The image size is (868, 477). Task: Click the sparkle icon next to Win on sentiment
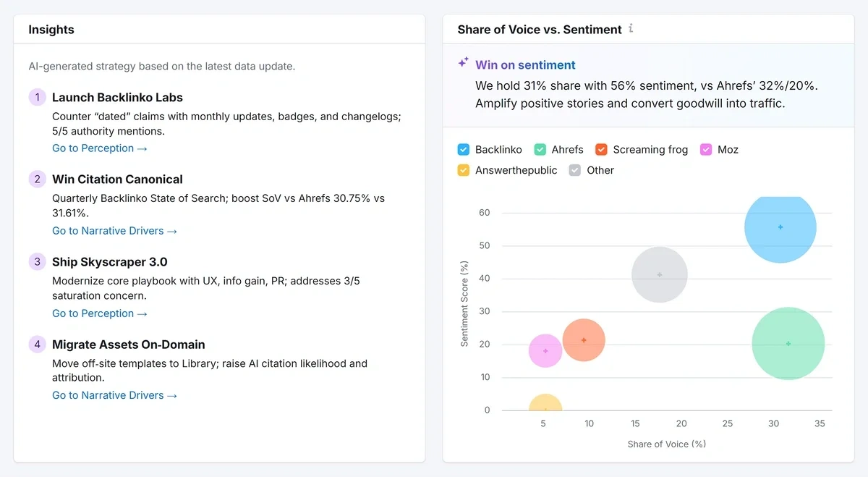(x=463, y=62)
